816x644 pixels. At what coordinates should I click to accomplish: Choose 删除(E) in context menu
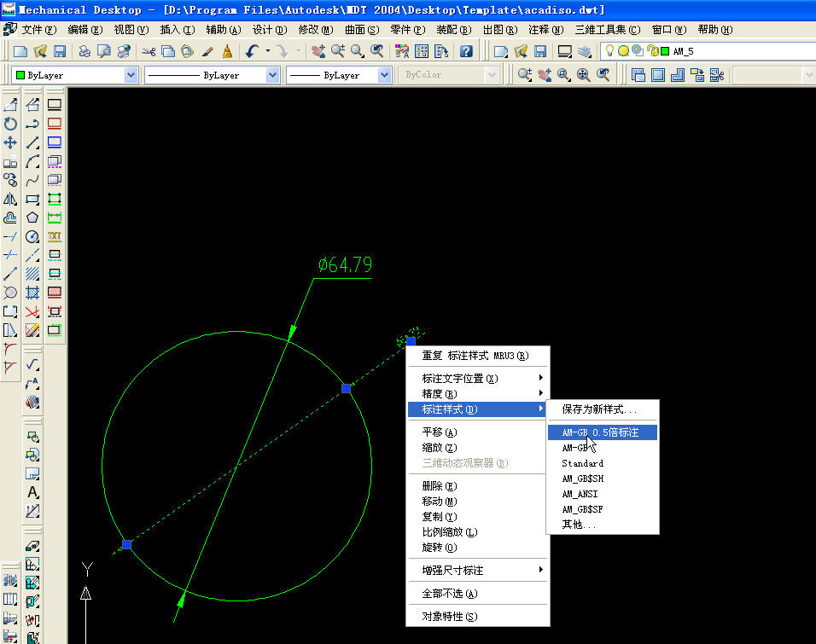(x=478, y=486)
